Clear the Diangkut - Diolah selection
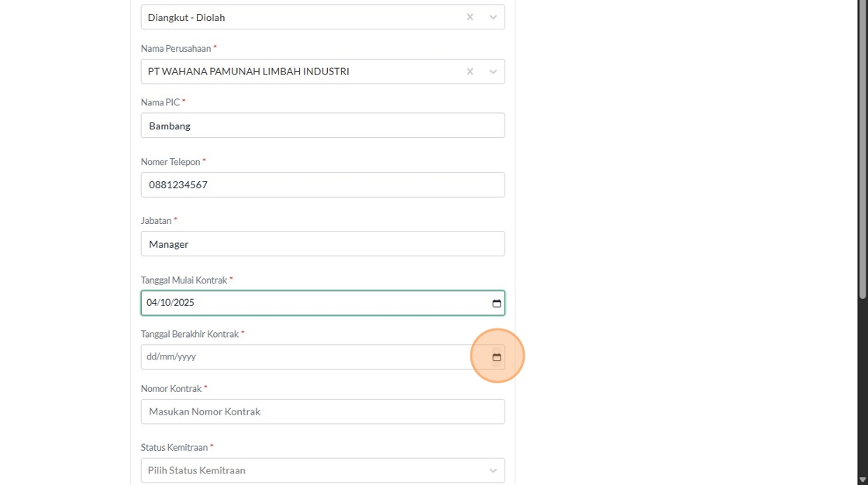The height and width of the screenshot is (485, 868). tap(470, 17)
